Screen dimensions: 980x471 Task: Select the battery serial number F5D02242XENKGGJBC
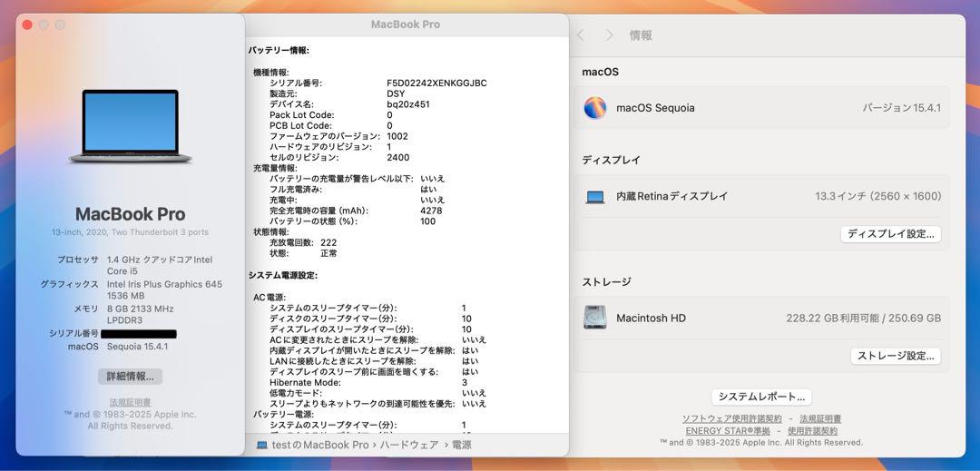(436, 83)
